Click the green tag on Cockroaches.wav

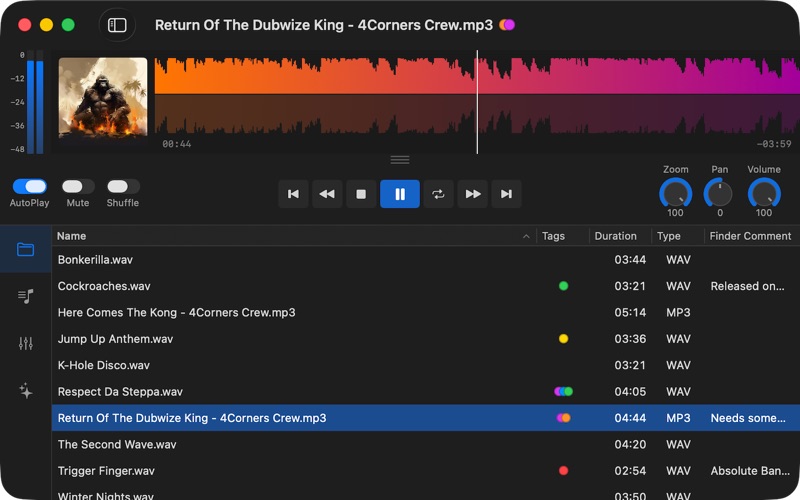[x=563, y=286]
